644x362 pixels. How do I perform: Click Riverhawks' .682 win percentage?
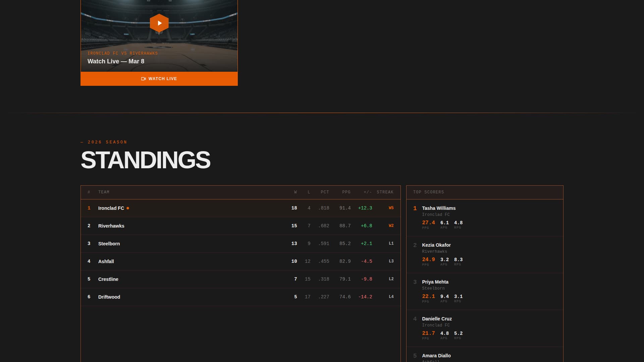324,226
